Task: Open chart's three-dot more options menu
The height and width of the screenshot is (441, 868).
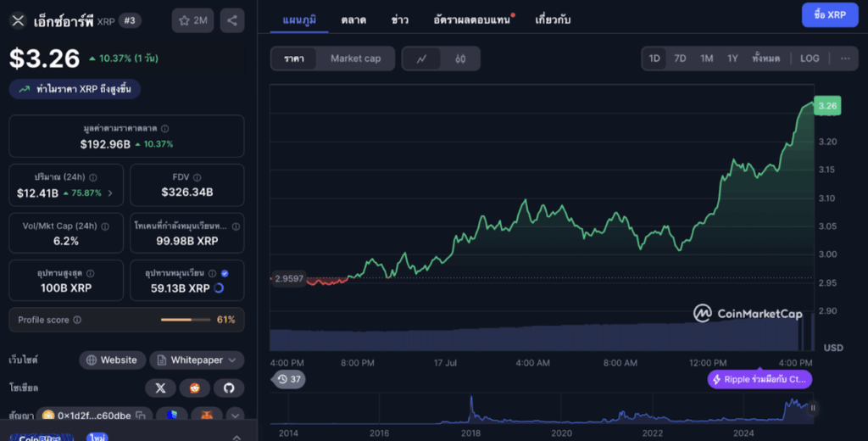Action: point(844,59)
